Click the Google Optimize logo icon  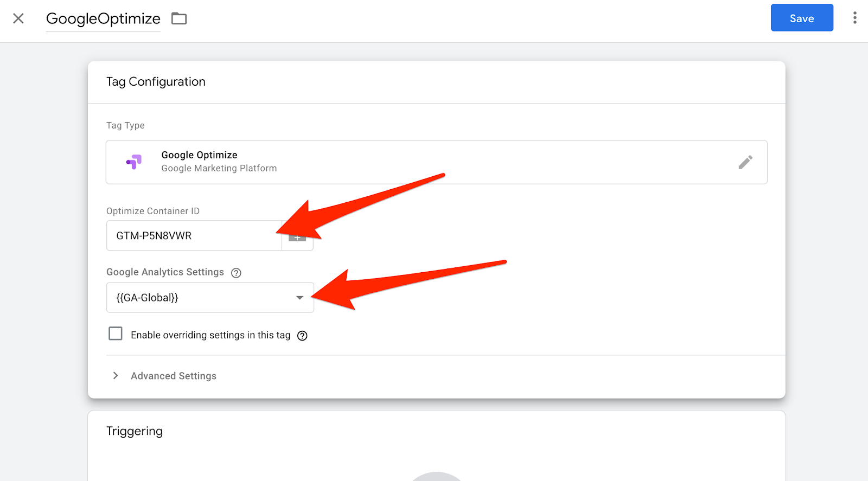pos(134,162)
